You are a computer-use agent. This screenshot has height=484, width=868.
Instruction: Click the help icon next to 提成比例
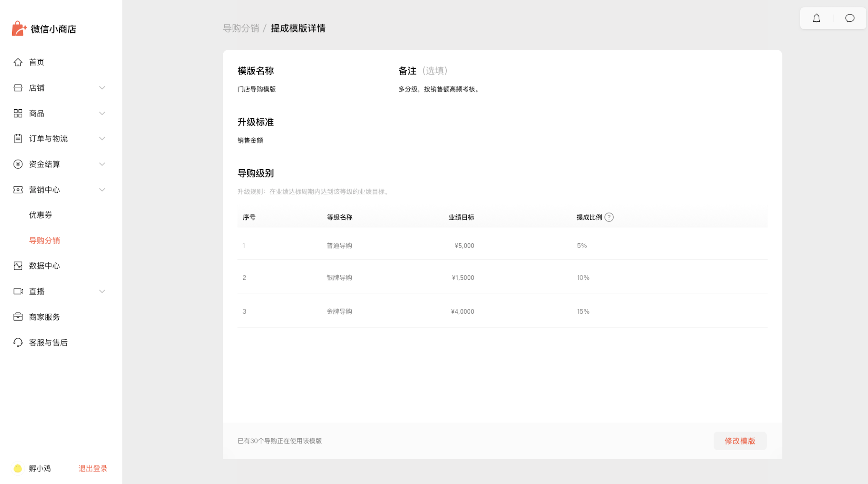coord(609,217)
